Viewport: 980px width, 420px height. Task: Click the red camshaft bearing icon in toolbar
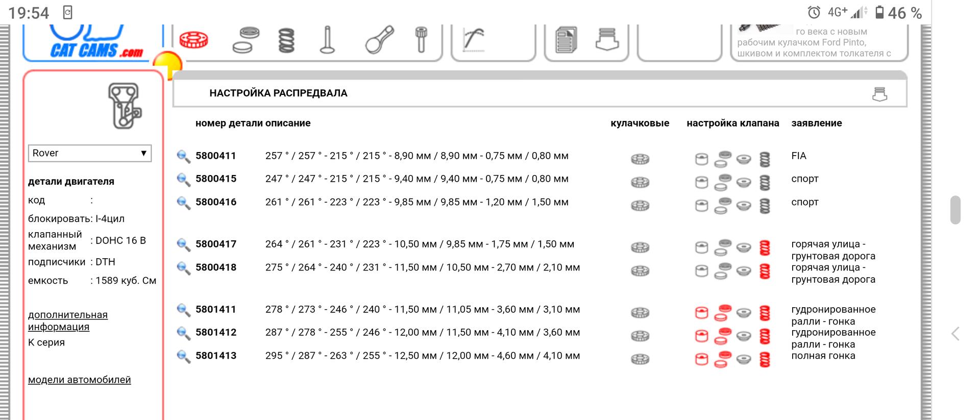[x=193, y=40]
